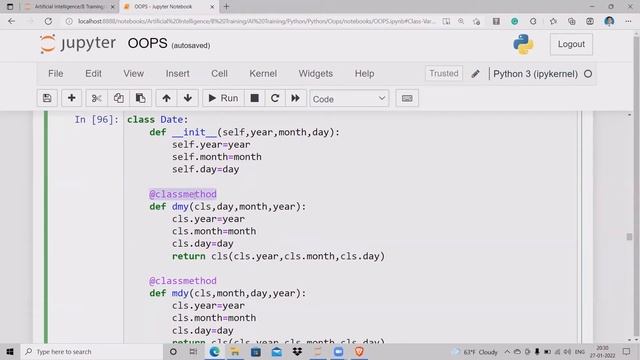Open the browser Favorites list icon
The height and width of the screenshot is (360, 640).
pos(553,21)
